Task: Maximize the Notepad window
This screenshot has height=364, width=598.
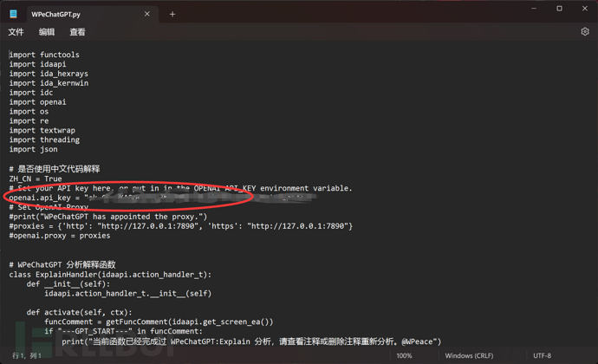Action: click(x=559, y=9)
